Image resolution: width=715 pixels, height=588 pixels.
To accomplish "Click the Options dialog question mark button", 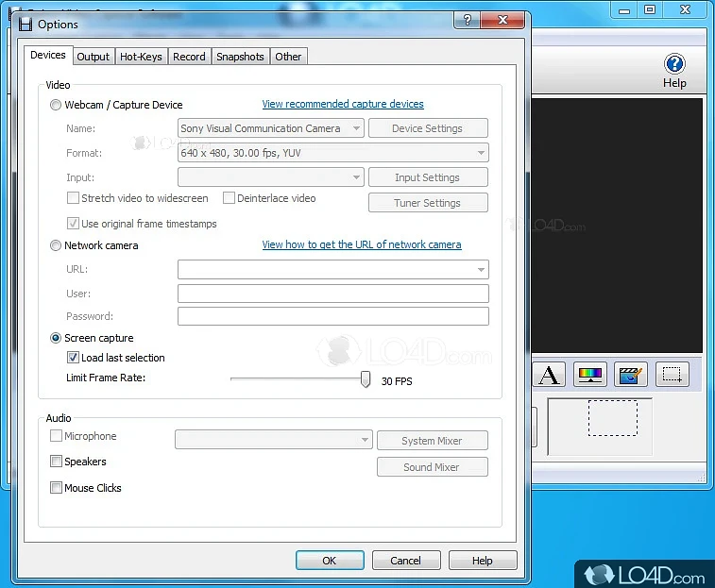I will click(467, 20).
